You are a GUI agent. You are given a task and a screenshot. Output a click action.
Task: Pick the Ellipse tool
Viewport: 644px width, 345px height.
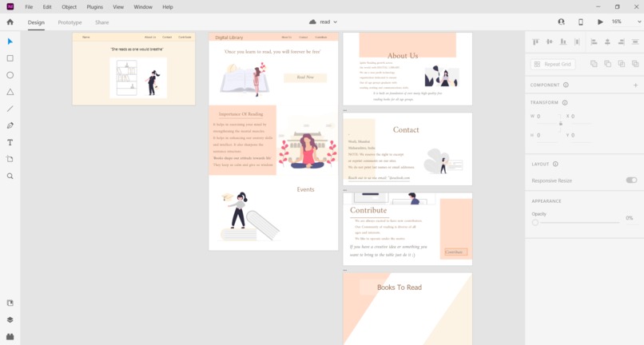10,75
